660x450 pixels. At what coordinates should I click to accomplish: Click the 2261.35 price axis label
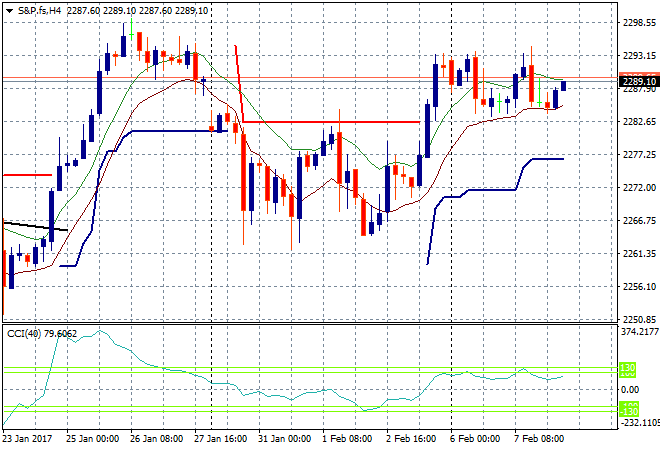click(x=639, y=254)
